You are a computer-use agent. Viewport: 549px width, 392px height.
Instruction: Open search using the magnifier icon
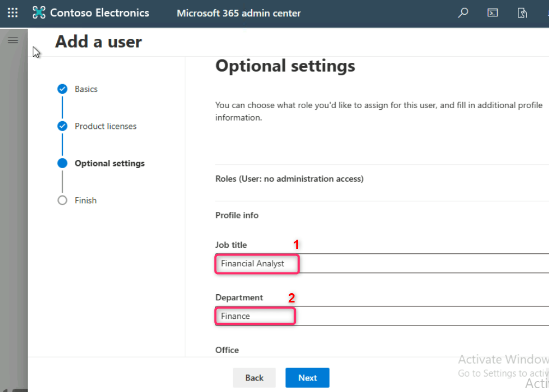point(463,13)
